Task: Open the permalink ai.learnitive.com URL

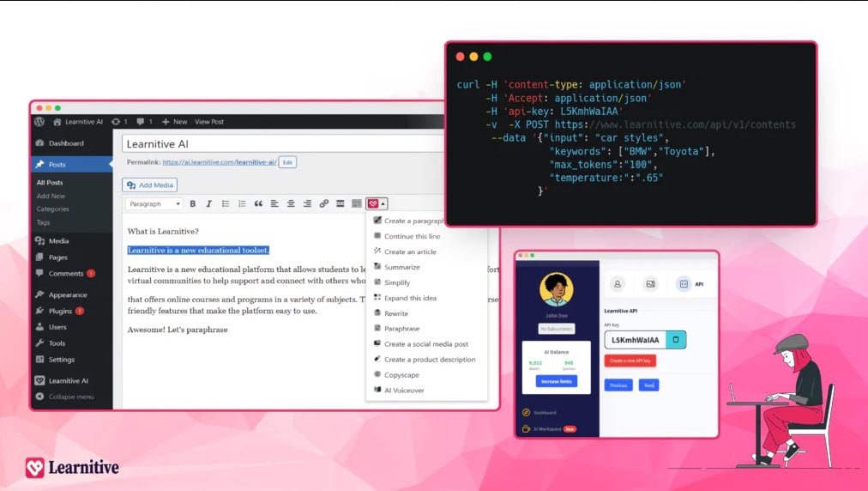Action: (218, 162)
